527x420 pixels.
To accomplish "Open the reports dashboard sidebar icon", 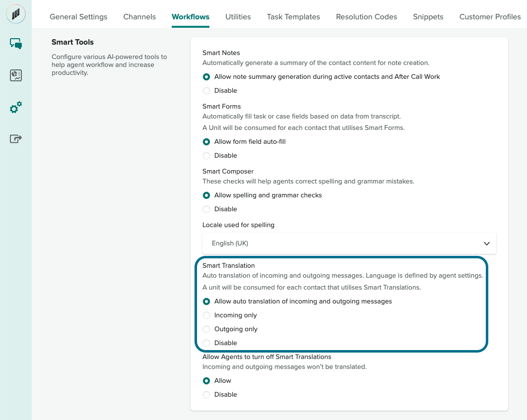I will tap(16, 75).
